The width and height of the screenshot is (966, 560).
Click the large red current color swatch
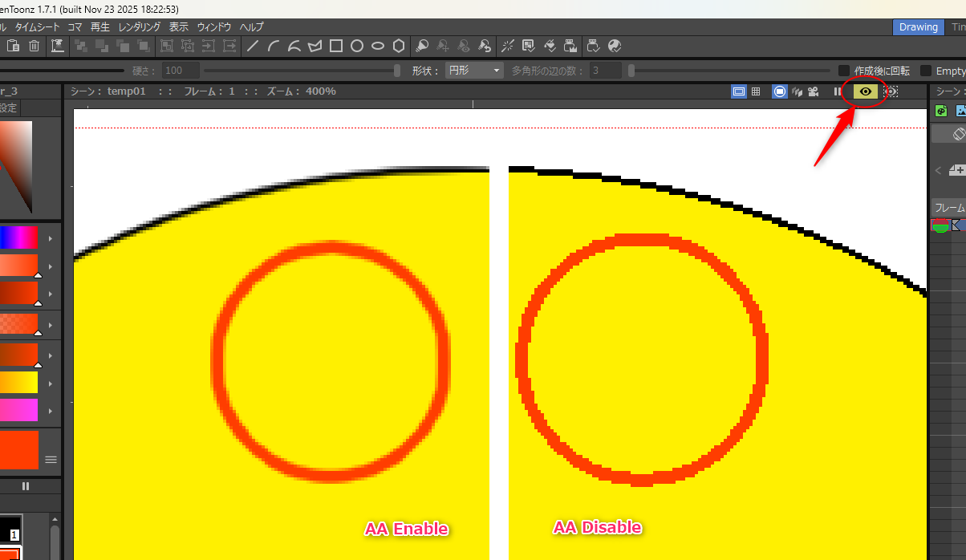(x=19, y=449)
